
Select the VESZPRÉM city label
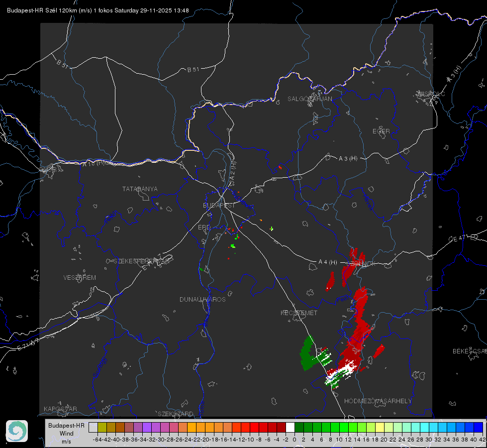(x=80, y=278)
